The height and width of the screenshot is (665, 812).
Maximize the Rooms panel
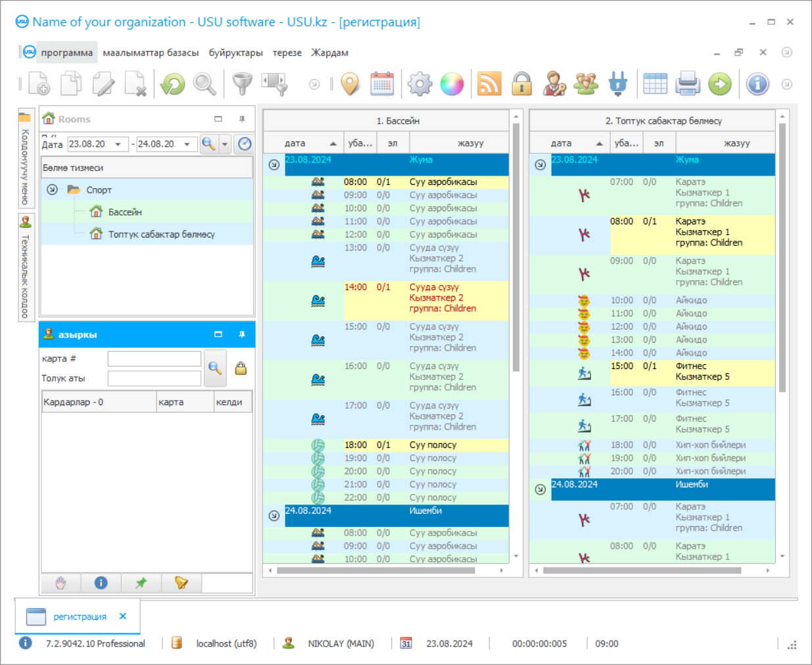(x=218, y=119)
